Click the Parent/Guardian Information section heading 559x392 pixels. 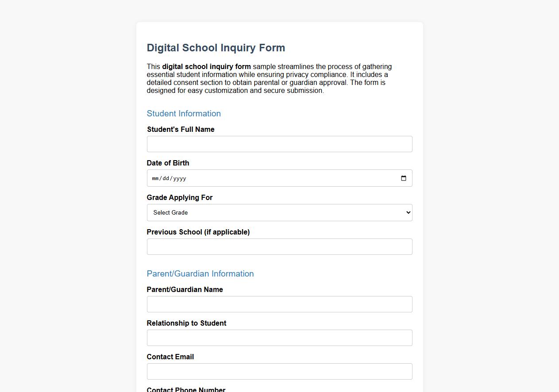pyautogui.click(x=200, y=273)
